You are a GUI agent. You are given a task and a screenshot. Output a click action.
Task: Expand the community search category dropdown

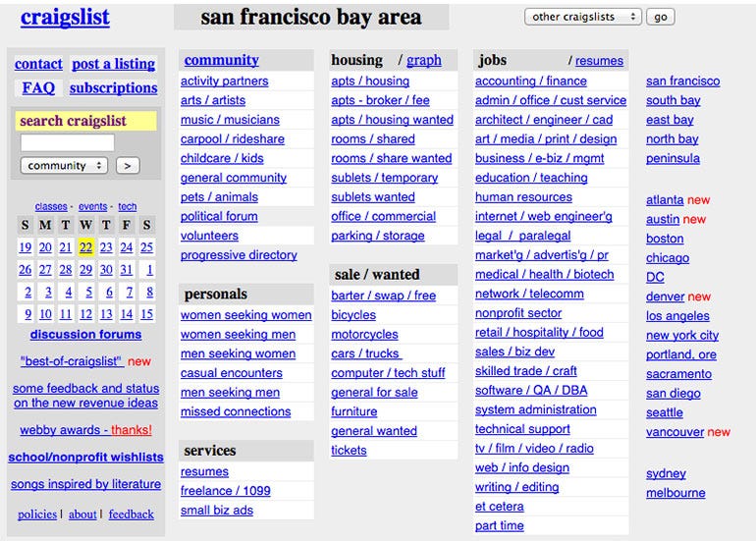pos(64,165)
